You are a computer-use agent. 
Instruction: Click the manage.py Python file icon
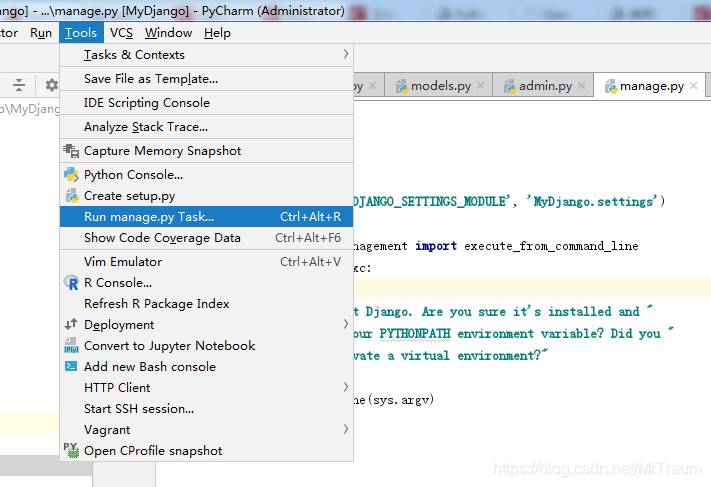click(611, 86)
